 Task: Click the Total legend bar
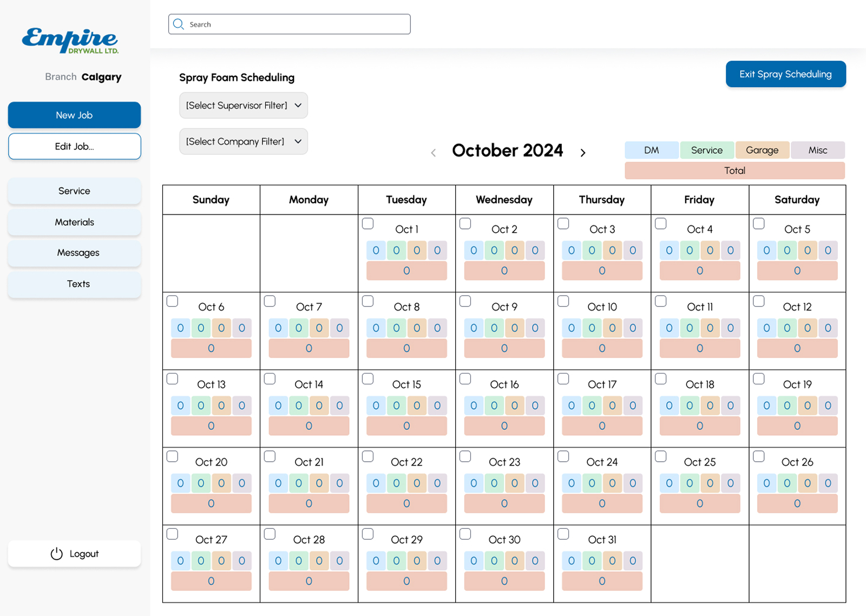pyautogui.click(x=734, y=171)
